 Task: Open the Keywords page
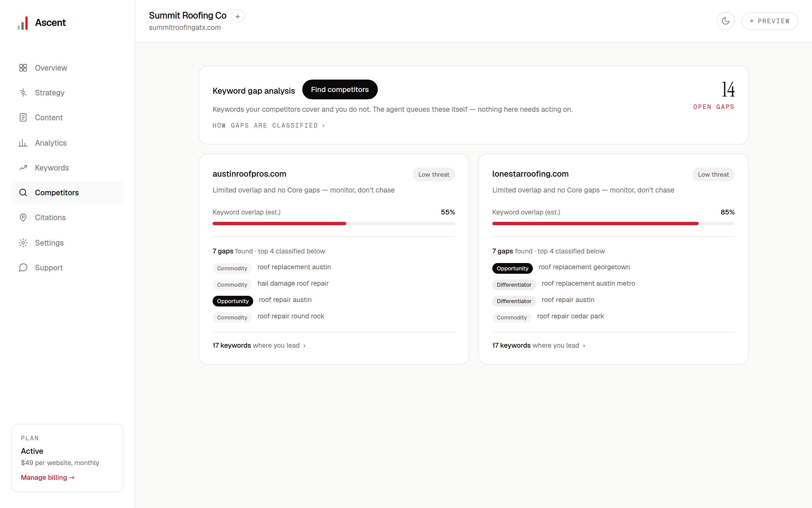67,168
